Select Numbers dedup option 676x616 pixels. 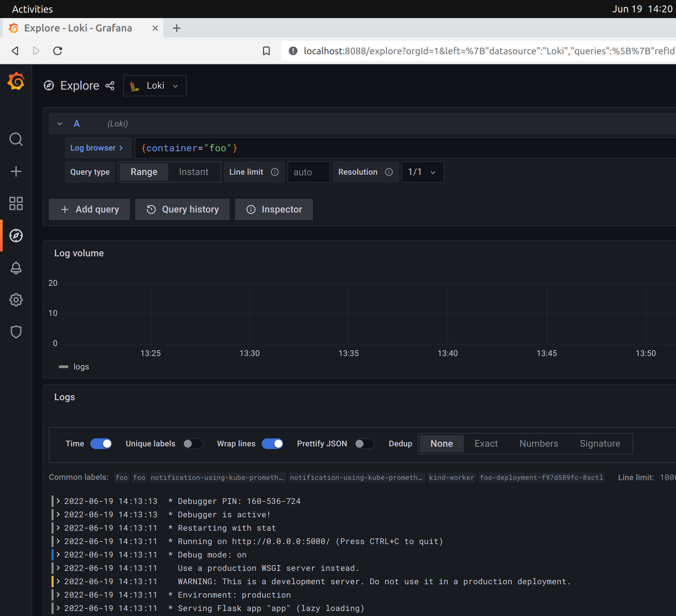click(x=538, y=444)
